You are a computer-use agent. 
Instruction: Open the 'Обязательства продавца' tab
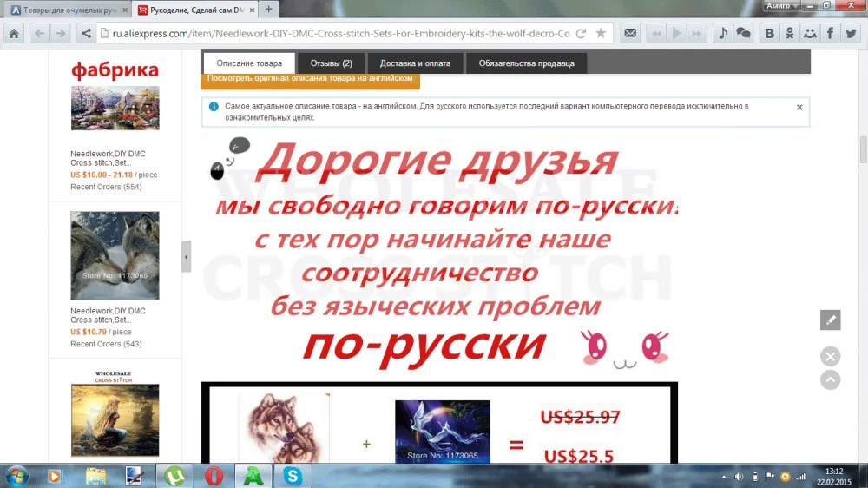tap(527, 63)
